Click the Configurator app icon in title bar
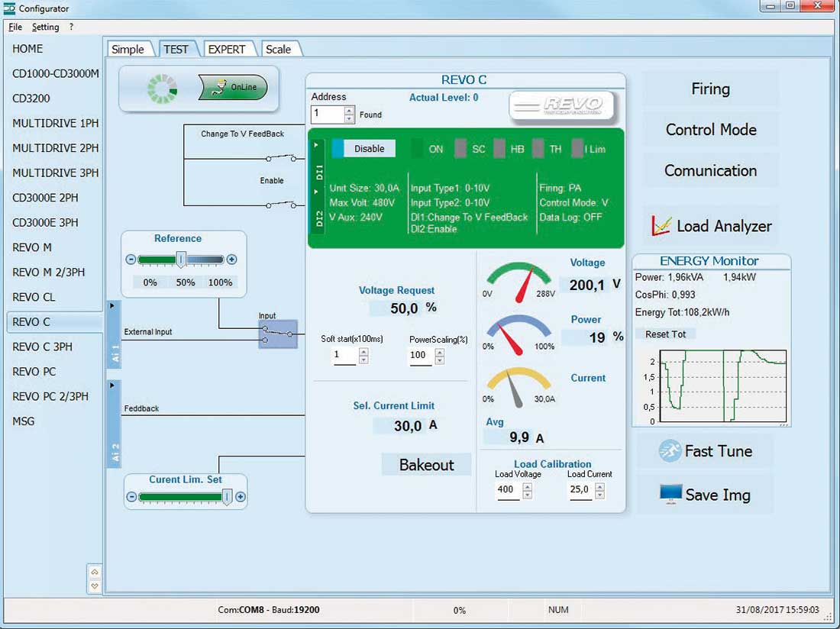This screenshot has width=840, height=629. [x=9, y=8]
